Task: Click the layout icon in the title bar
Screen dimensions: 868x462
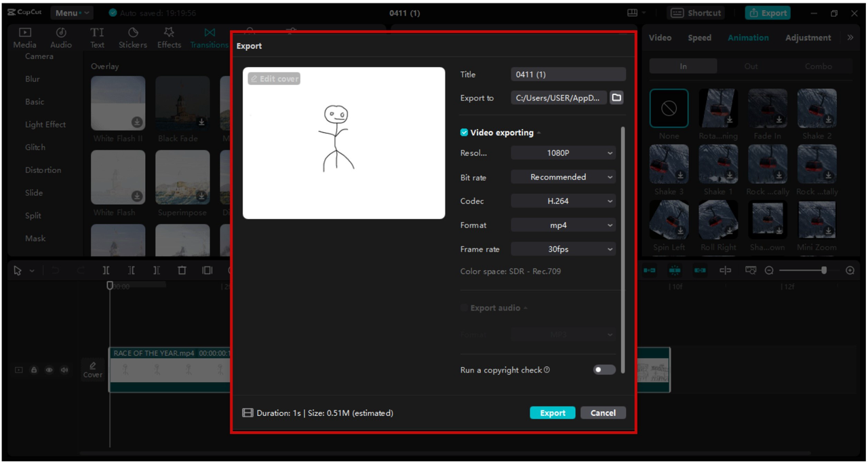Action: pos(632,13)
